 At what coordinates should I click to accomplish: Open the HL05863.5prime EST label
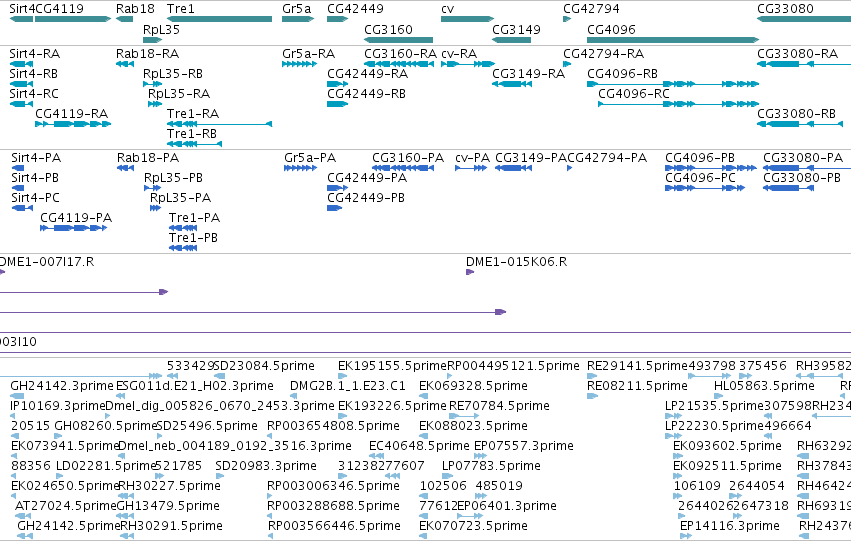764,386
